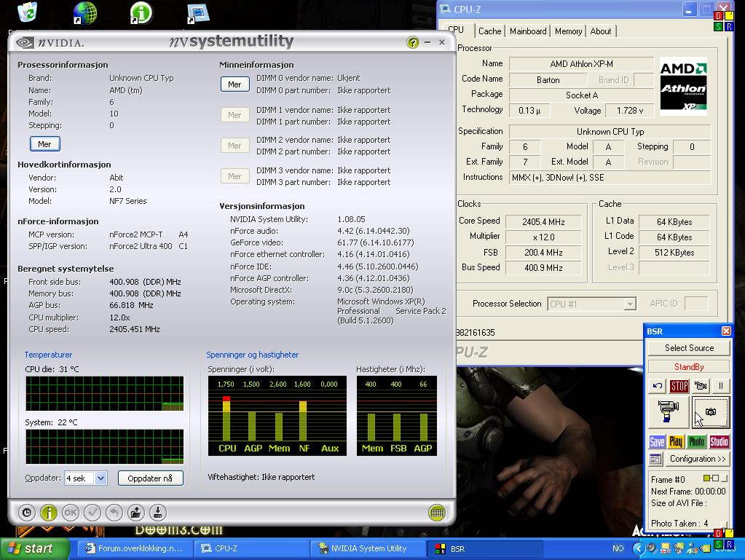Click the CPU die temperature graph
Image resolution: width=745 pixels, height=560 pixels.
[105, 394]
